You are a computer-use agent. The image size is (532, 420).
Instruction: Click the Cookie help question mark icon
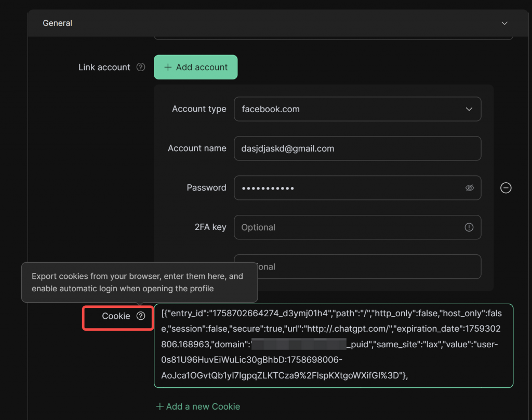tap(140, 316)
